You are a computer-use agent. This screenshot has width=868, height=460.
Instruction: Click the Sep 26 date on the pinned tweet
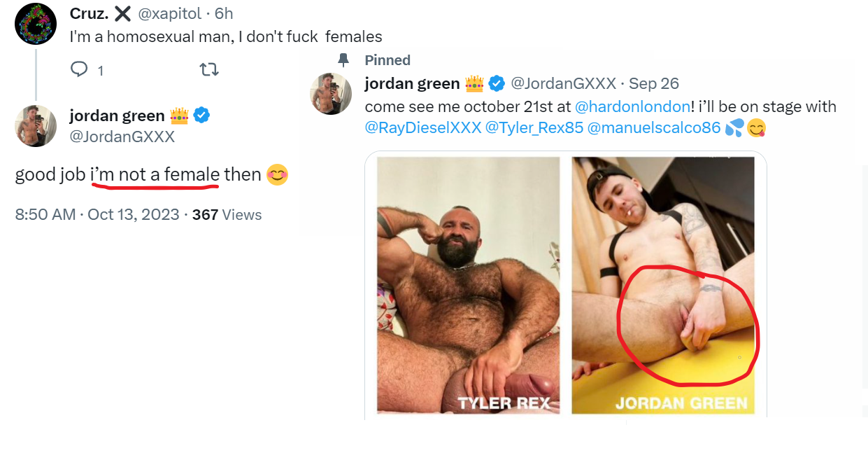654,84
